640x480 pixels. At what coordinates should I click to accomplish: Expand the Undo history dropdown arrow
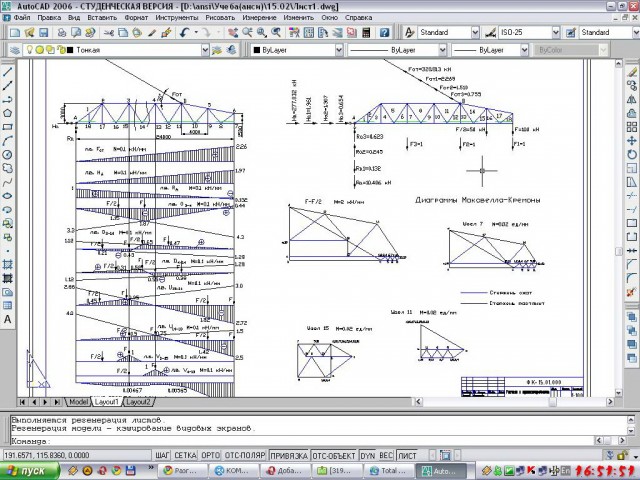pyautogui.click(x=196, y=33)
